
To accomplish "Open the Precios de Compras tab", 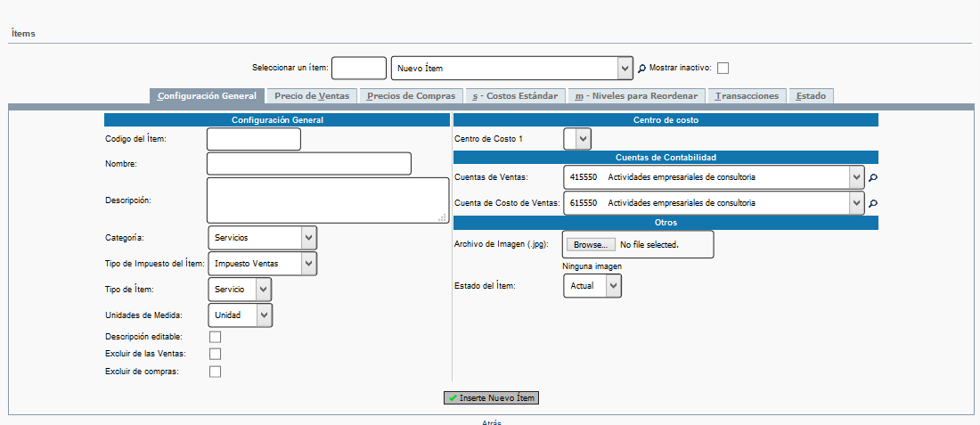I will pyautogui.click(x=411, y=96).
